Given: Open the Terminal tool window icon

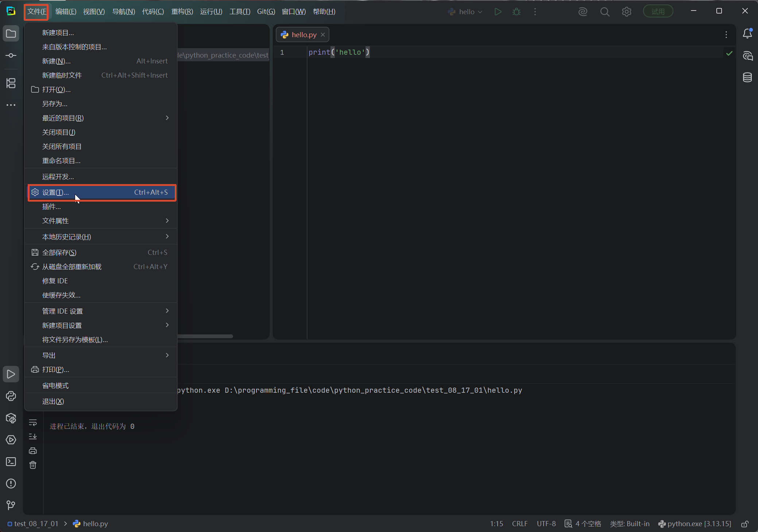Looking at the screenshot, I should point(11,462).
